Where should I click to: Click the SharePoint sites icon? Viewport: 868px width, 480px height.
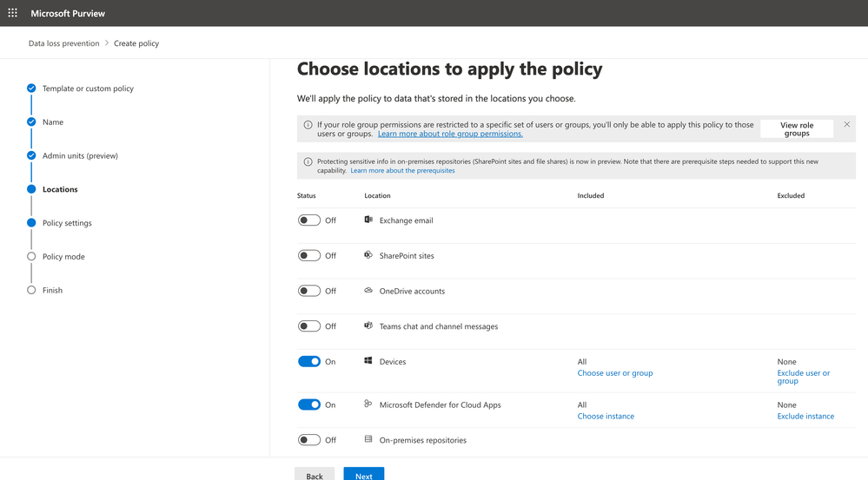(368, 255)
